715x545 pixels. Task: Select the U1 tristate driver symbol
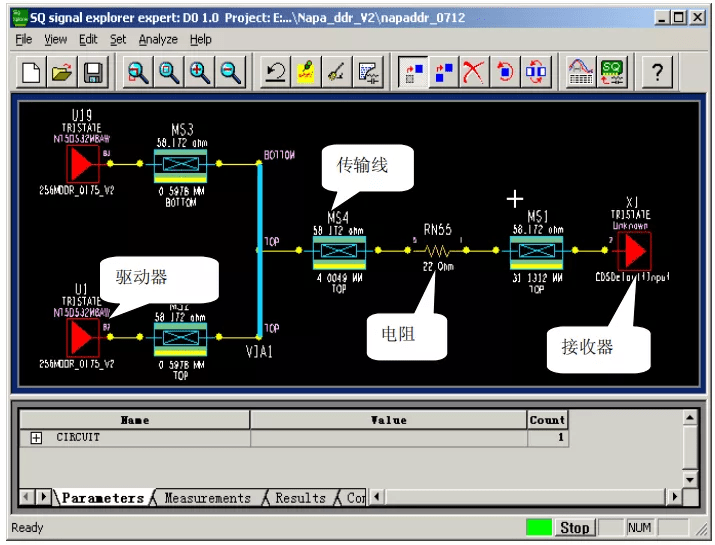point(83,337)
